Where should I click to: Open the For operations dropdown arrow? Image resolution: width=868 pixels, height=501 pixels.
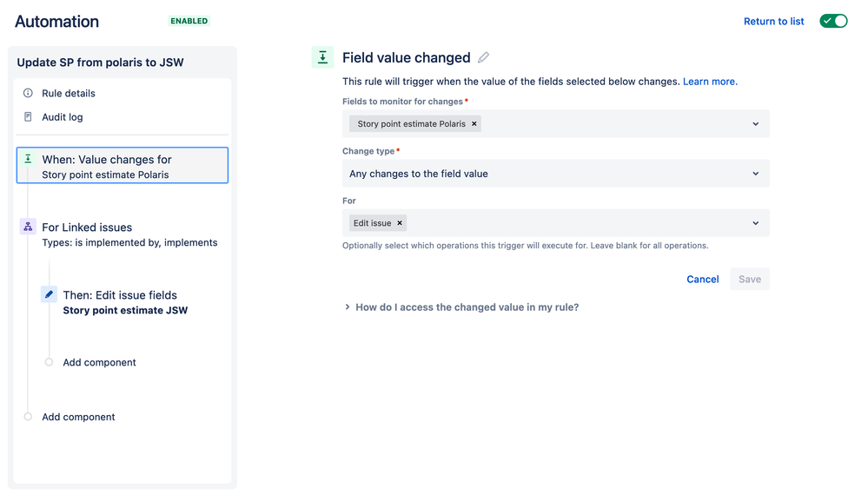click(756, 223)
